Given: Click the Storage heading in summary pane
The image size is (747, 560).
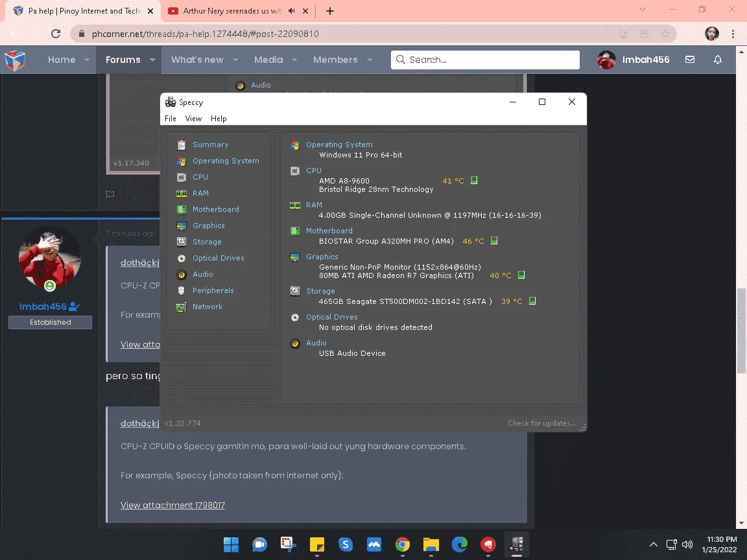Looking at the screenshot, I should pos(320,291).
